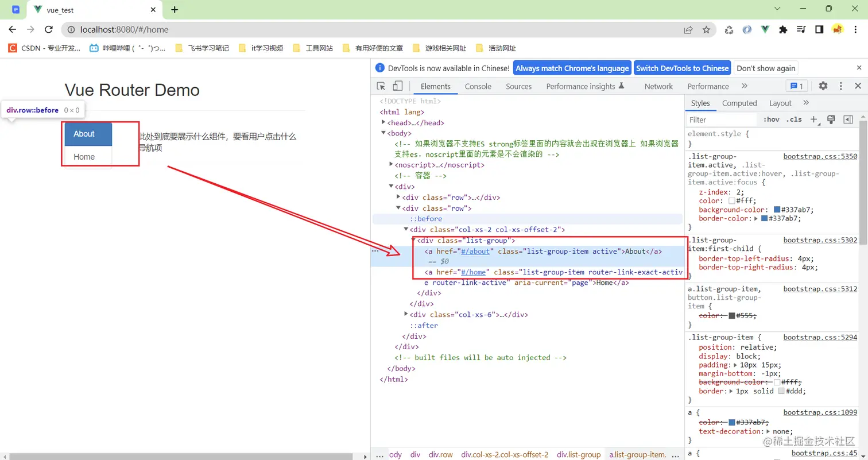
Task: Expand the head element node
Action: [383, 122]
